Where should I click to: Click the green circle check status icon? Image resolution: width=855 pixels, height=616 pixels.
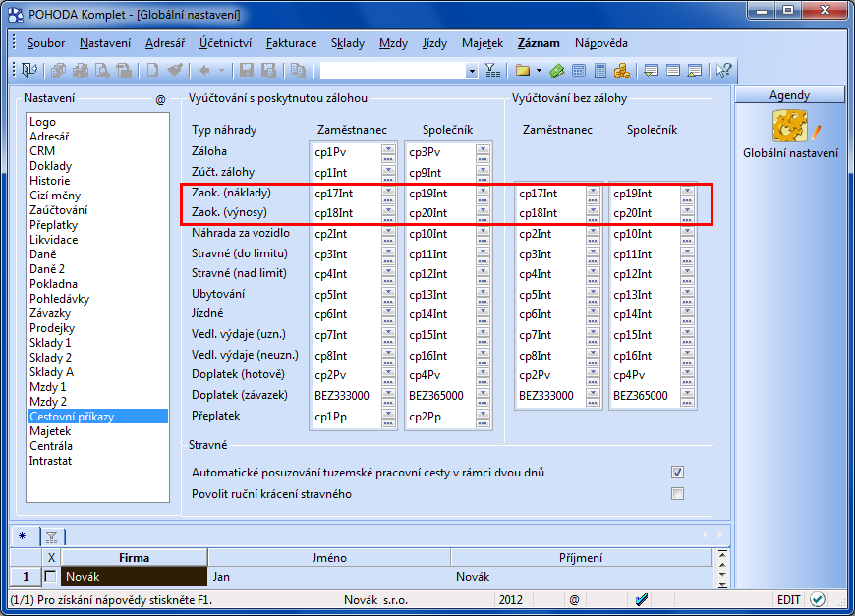tap(817, 599)
